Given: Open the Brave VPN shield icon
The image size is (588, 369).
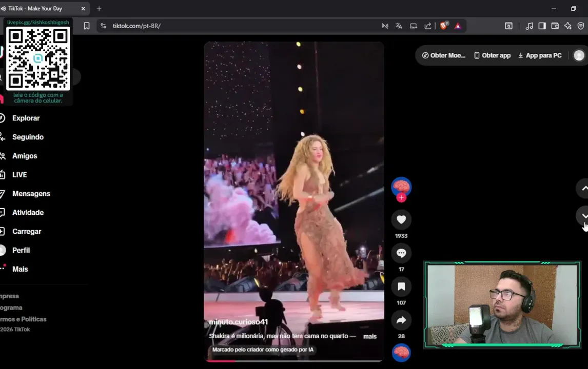Looking at the screenshot, I should 581,26.
